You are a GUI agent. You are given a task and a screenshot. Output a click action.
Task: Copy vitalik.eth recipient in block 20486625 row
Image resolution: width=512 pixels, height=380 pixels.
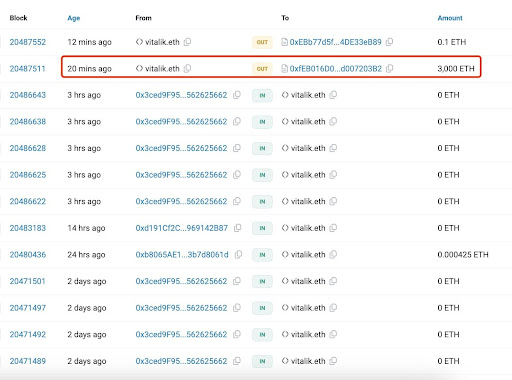click(333, 175)
